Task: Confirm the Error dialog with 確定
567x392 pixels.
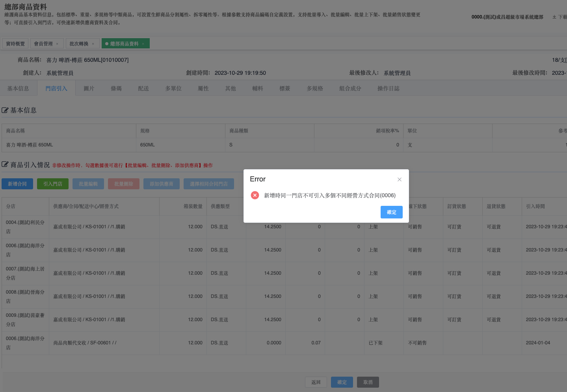Action: point(392,212)
